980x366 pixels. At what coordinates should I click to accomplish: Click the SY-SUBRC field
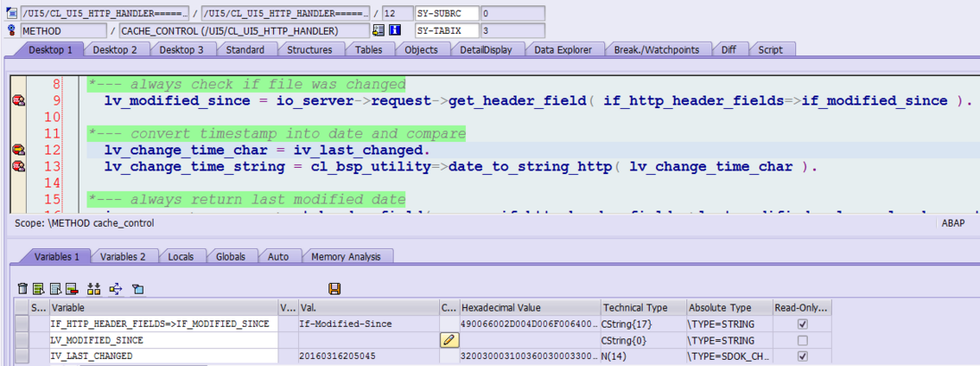pos(447,13)
